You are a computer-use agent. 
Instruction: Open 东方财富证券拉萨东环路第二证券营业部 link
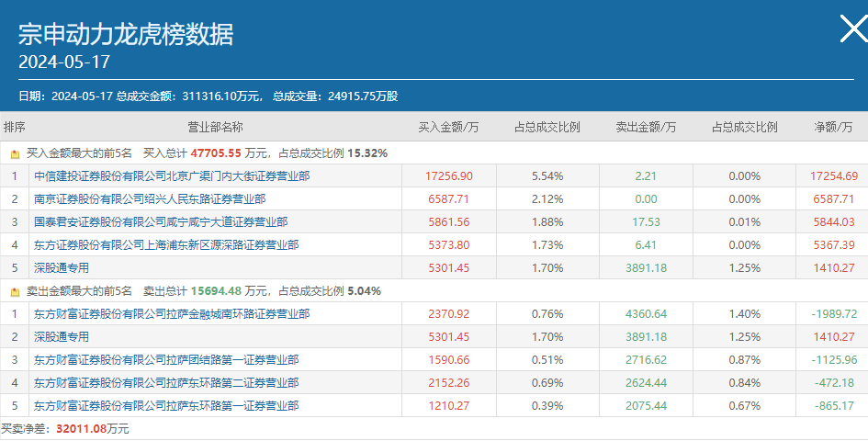(x=166, y=383)
